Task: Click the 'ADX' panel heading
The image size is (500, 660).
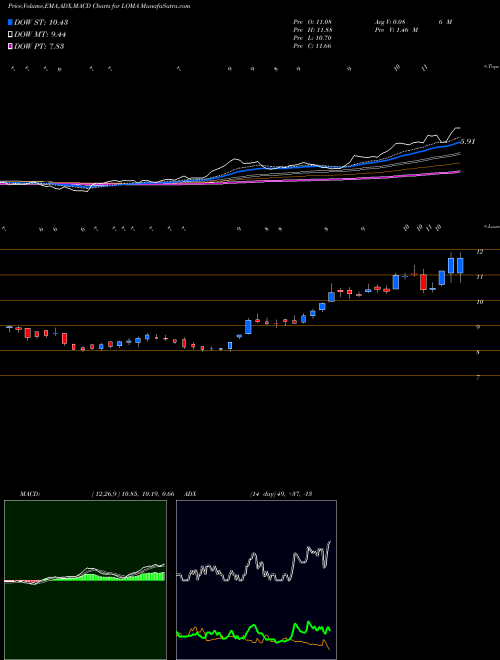Action: point(191,494)
